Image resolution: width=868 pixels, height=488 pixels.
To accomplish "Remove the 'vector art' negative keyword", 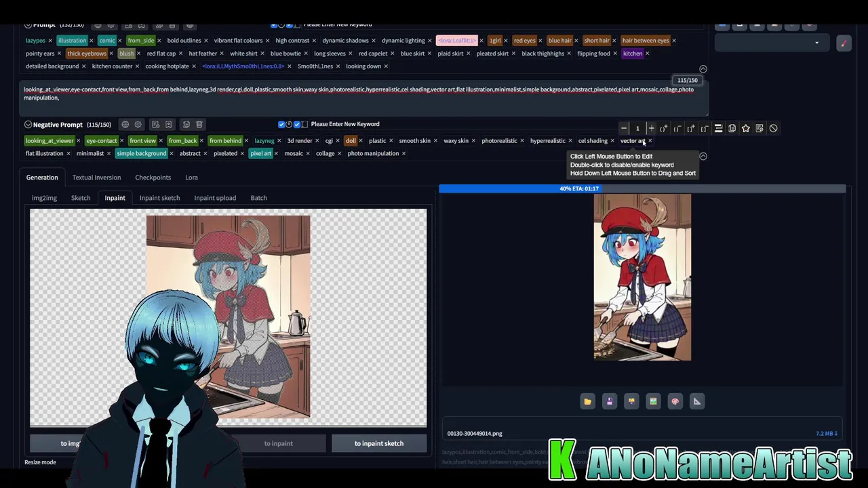I will coord(650,141).
